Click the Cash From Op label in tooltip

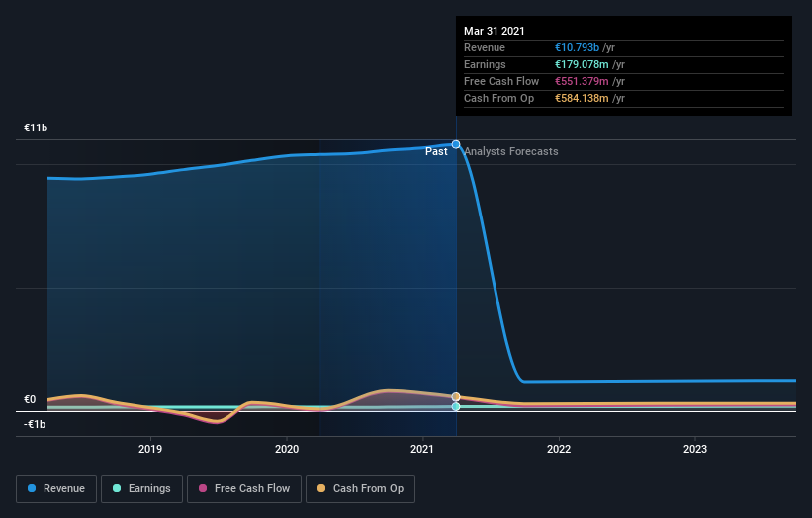coord(498,98)
